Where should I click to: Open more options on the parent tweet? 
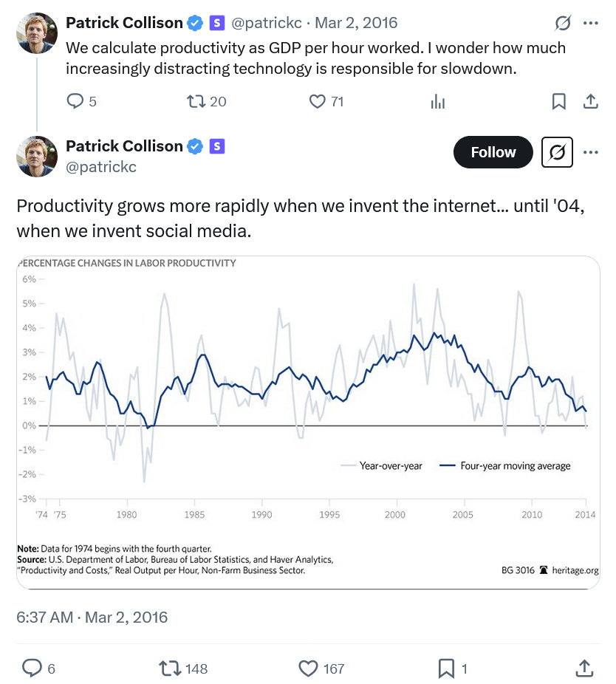tap(590, 23)
